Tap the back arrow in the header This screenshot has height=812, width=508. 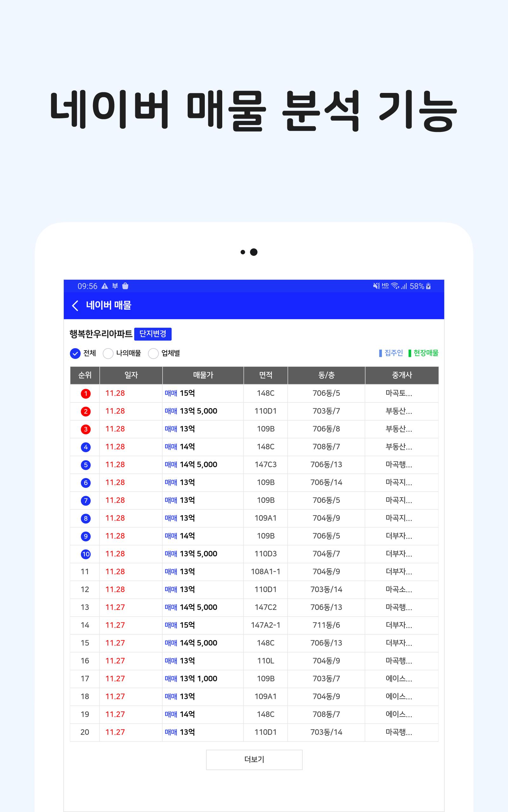(x=75, y=306)
